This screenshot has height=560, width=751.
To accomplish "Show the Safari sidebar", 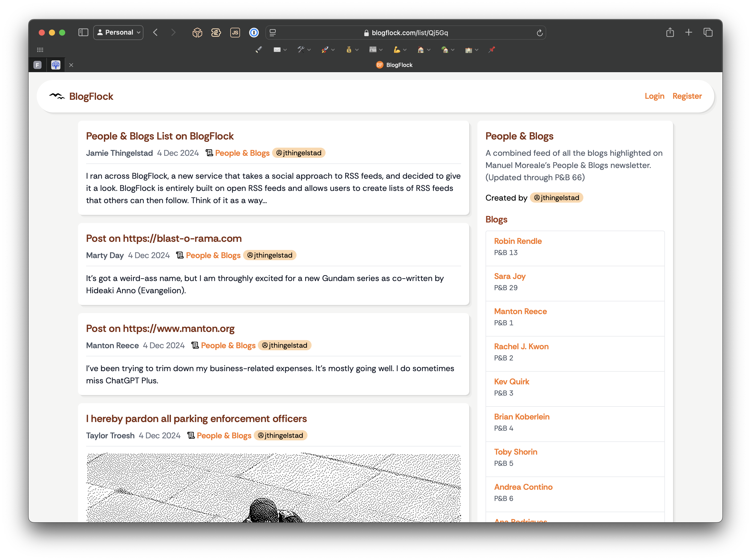I will (83, 33).
